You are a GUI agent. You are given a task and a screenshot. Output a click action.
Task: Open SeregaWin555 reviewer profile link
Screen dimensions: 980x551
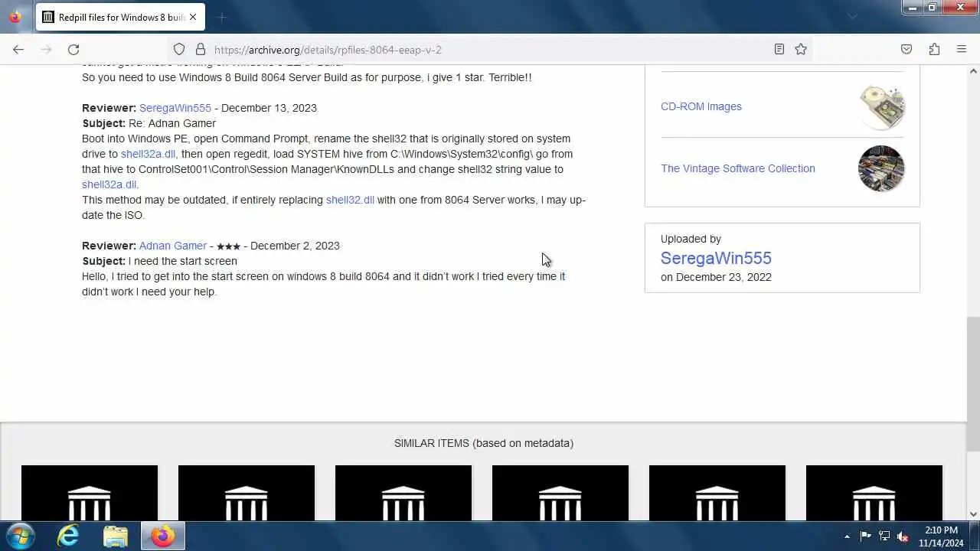tap(175, 108)
